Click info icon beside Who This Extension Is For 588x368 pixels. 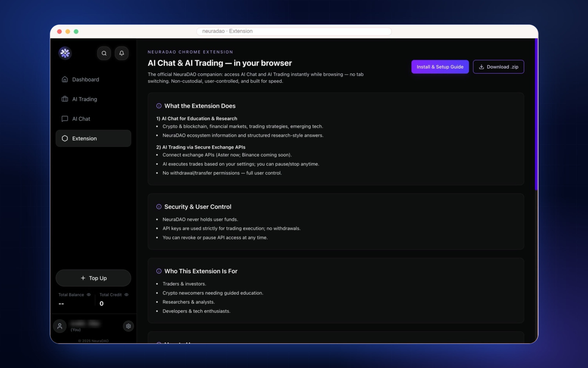(x=159, y=271)
